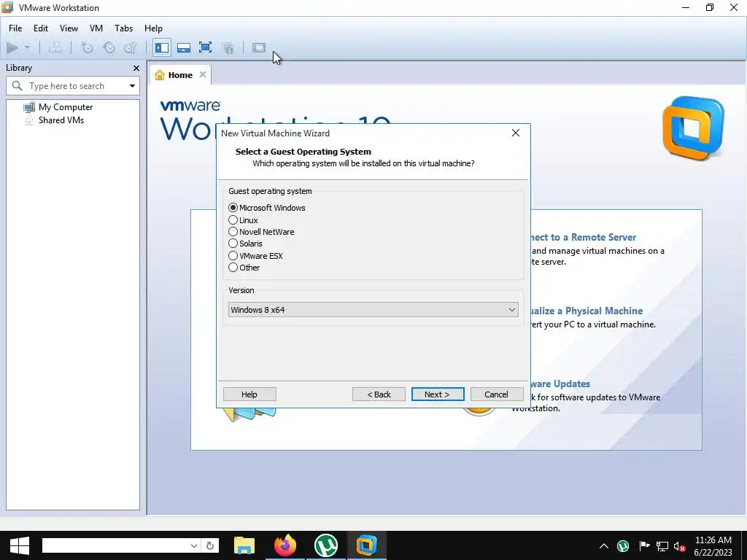This screenshot has width=747, height=560.
Task: Open the taskbar address dropdown arrow
Action: (194, 545)
